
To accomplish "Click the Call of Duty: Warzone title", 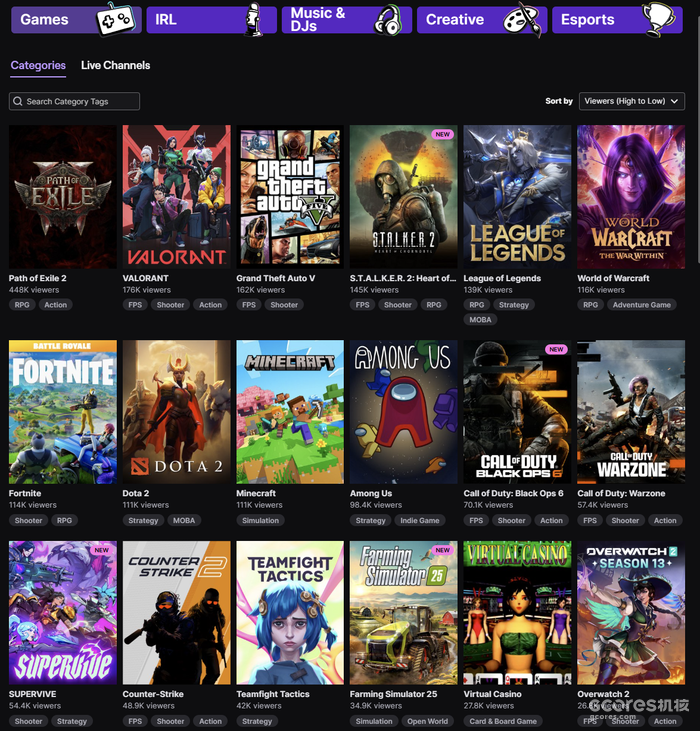I will (621, 493).
